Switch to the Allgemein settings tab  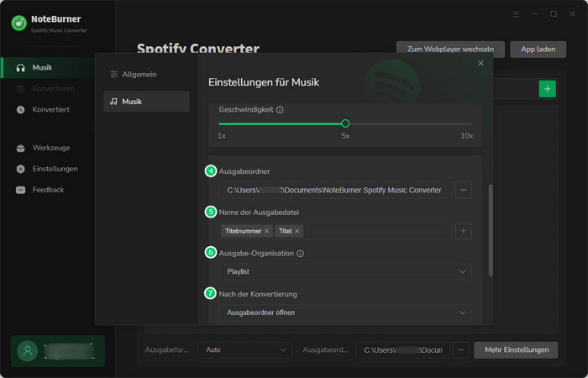coord(146,74)
